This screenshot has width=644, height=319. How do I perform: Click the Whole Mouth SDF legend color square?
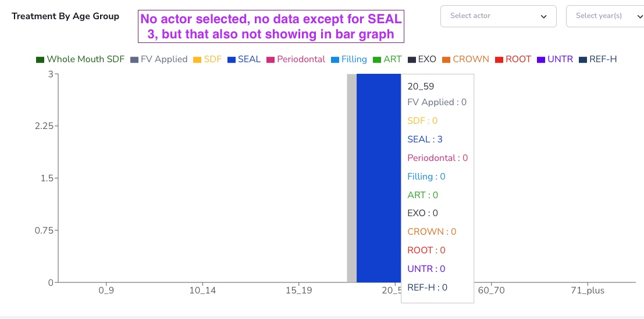(40, 60)
